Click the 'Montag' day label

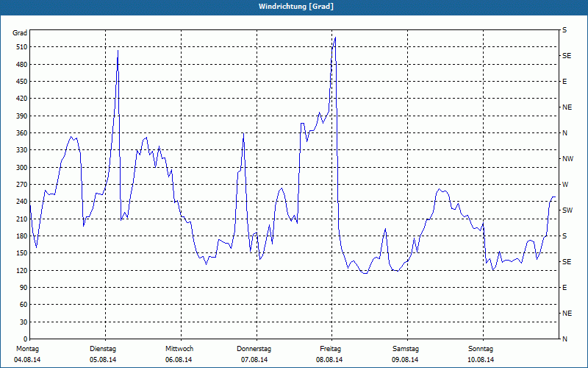[x=27, y=349]
